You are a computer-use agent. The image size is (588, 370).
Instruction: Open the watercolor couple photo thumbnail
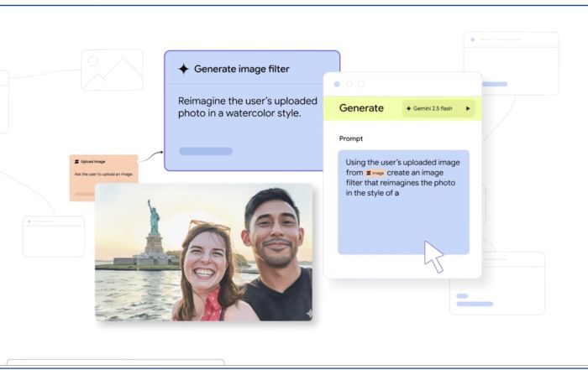tap(204, 253)
